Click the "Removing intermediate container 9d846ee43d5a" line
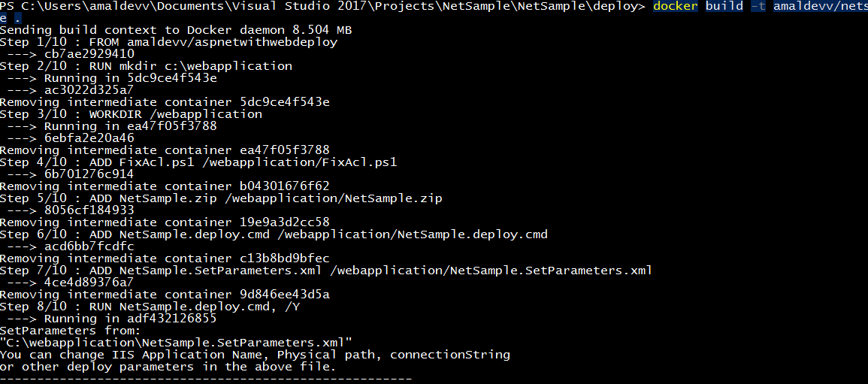This screenshot has width=868, height=384. coord(165,295)
